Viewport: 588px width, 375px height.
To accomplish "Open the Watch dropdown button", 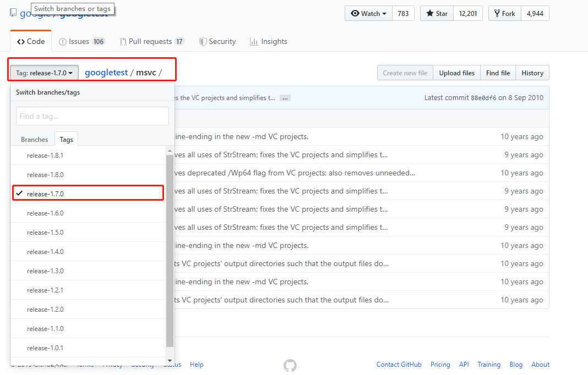I will [x=369, y=14].
